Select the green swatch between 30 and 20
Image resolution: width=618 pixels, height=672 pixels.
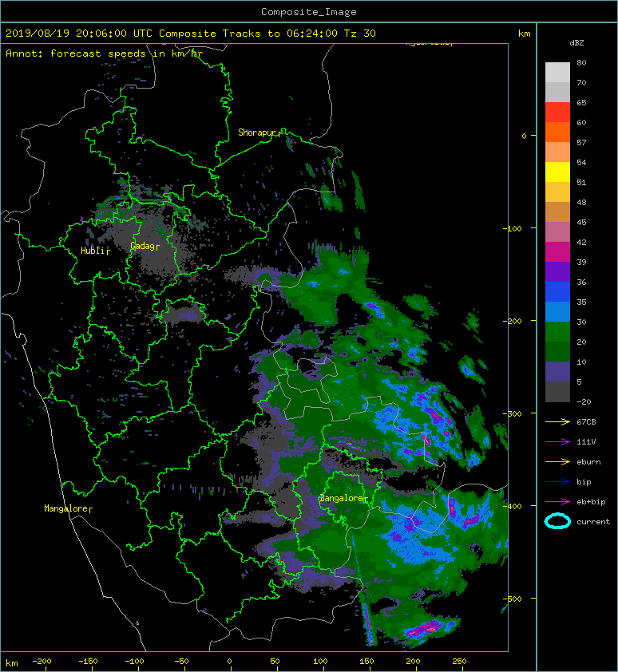coord(557,332)
